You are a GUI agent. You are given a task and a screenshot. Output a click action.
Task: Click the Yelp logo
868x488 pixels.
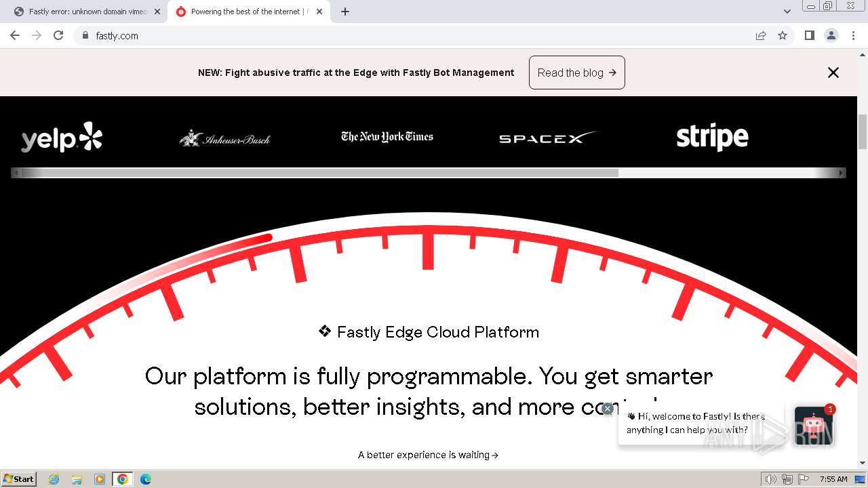[x=62, y=138]
